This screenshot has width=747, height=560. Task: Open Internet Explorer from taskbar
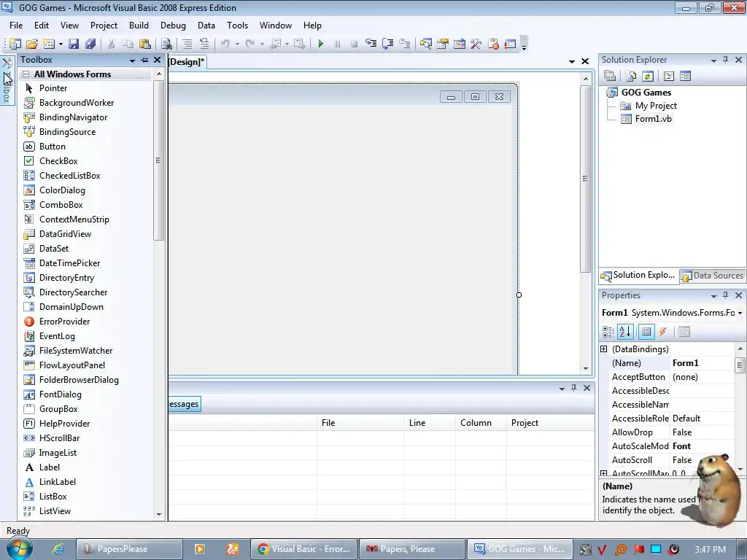point(58,549)
